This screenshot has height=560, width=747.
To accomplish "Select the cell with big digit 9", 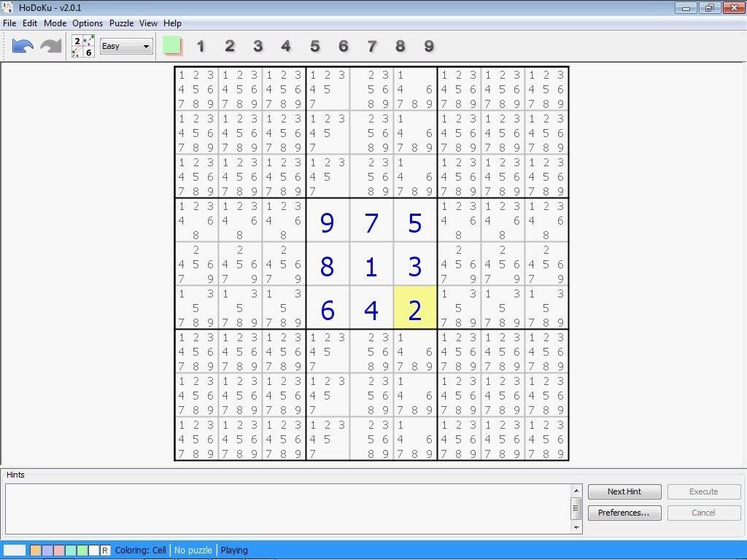I will (328, 220).
